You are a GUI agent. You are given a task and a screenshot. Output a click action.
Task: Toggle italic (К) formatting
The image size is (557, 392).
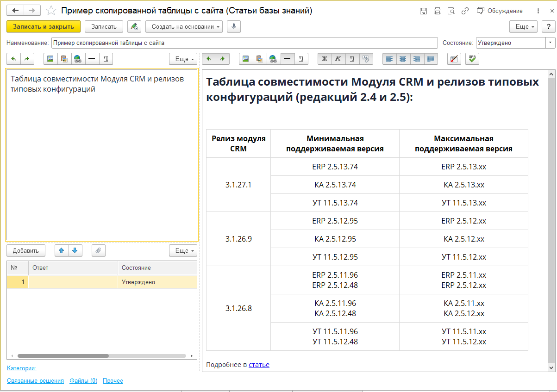[x=338, y=59]
